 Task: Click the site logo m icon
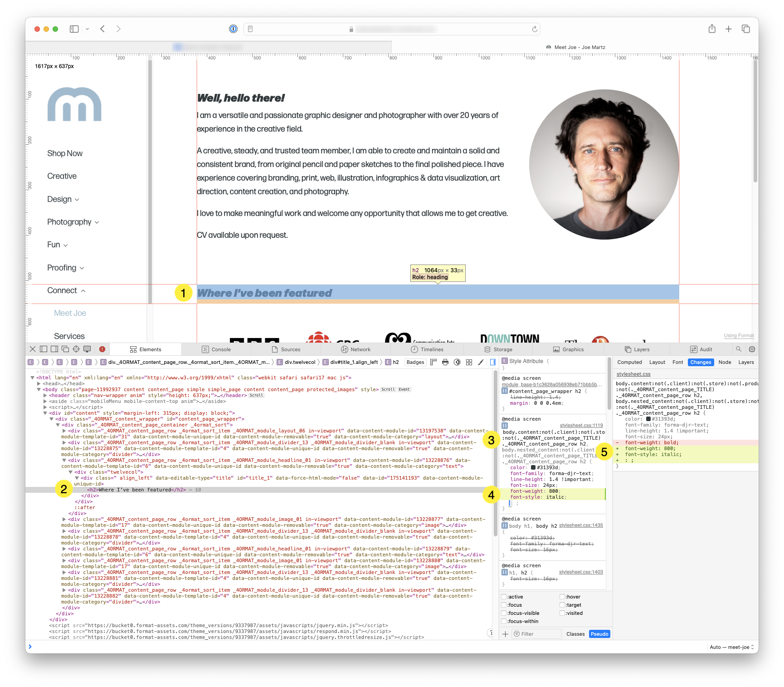[74, 104]
